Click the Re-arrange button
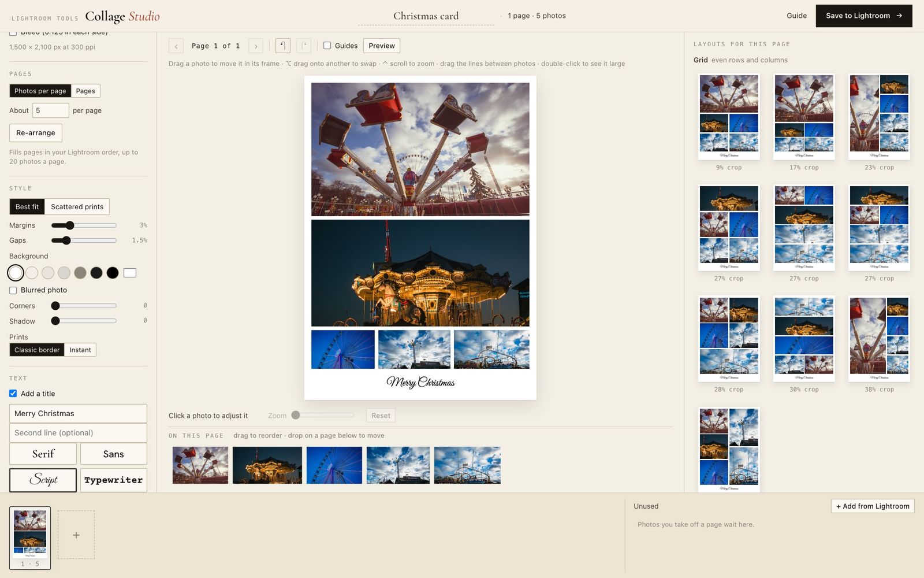Screen dimensions: 924x578 point(36,133)
